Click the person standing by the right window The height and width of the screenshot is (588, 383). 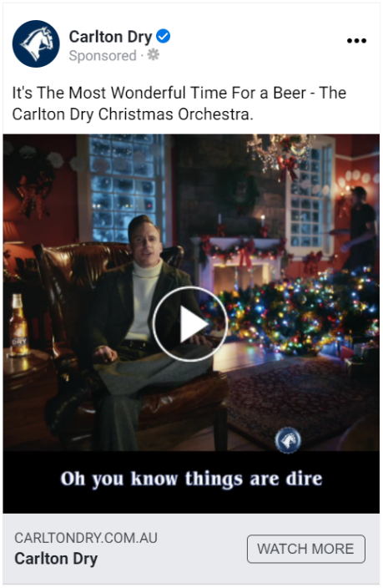[358, 229]
